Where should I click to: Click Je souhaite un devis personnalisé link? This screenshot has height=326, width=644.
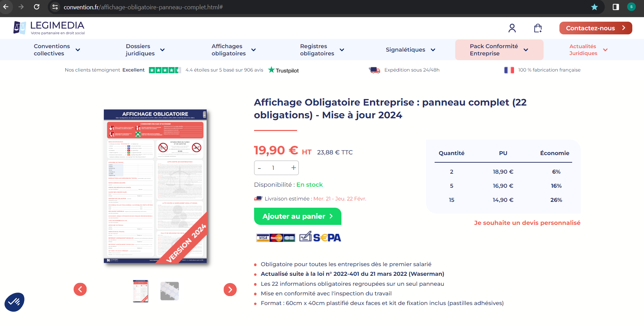(527, 223)
